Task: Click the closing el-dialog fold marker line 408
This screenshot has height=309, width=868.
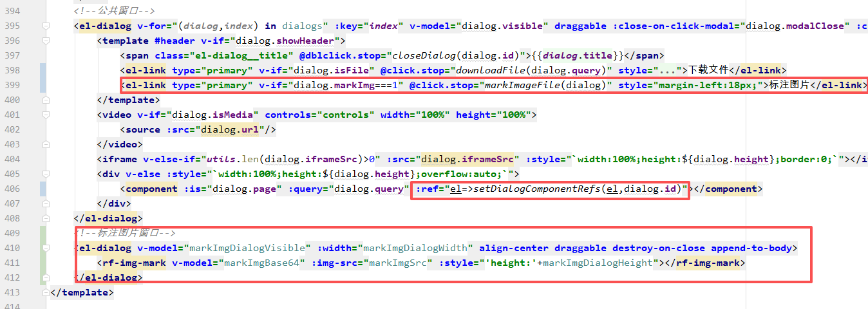Action: pyautogui.click(x=46, y=218)
